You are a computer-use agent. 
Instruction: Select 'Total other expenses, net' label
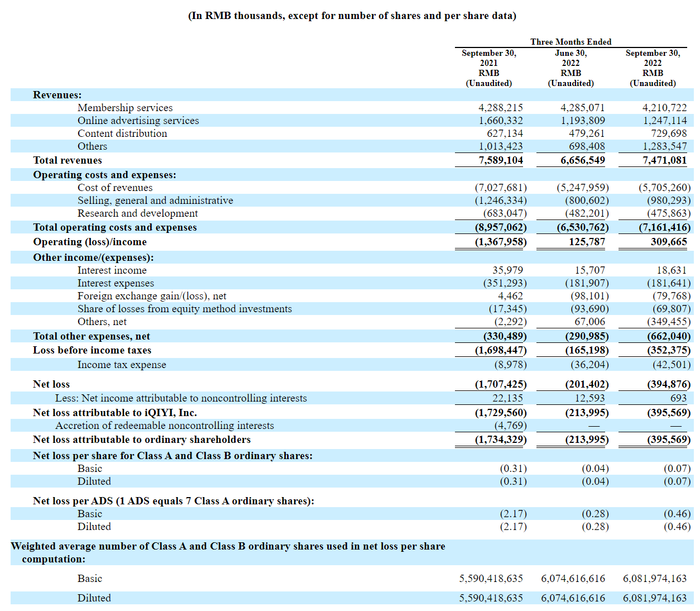(92, 336)
